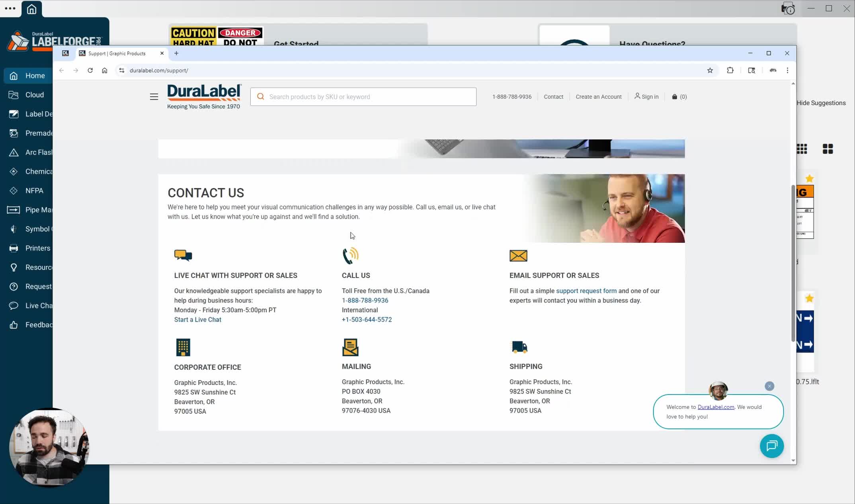Screen dimensions: 855x504
Task: Open the browser three-dot menu
Action: pos(787,70)
